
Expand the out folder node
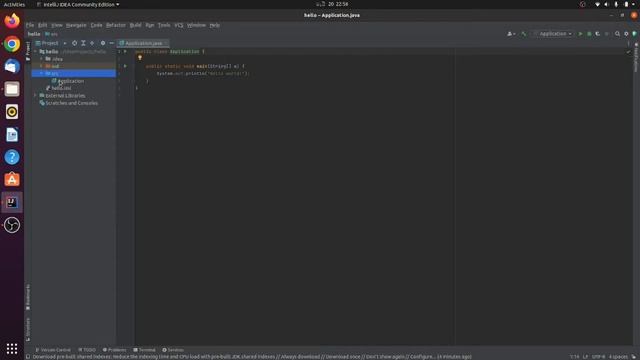(41, 66)
